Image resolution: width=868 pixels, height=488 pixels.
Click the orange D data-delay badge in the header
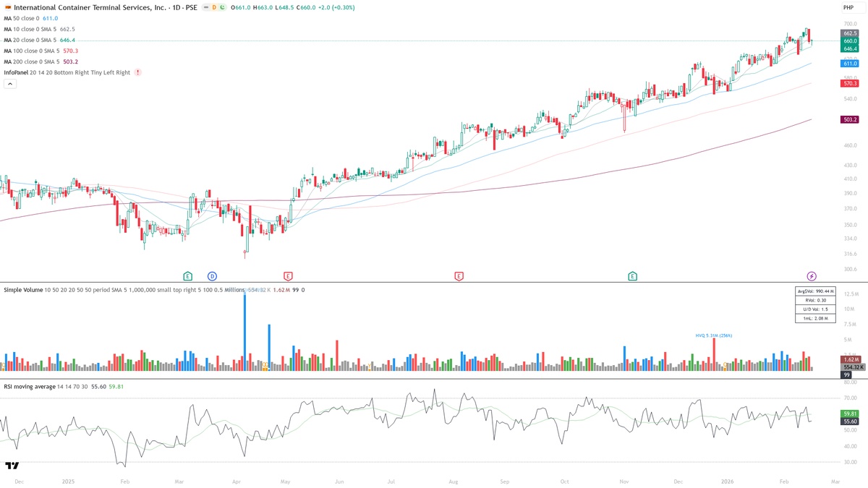pos(216,7)
